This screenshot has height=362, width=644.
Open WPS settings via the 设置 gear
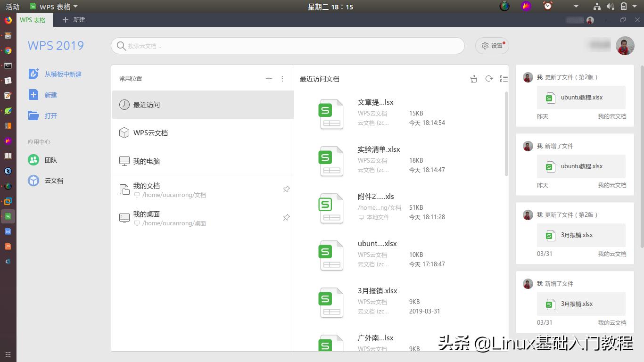492,46
